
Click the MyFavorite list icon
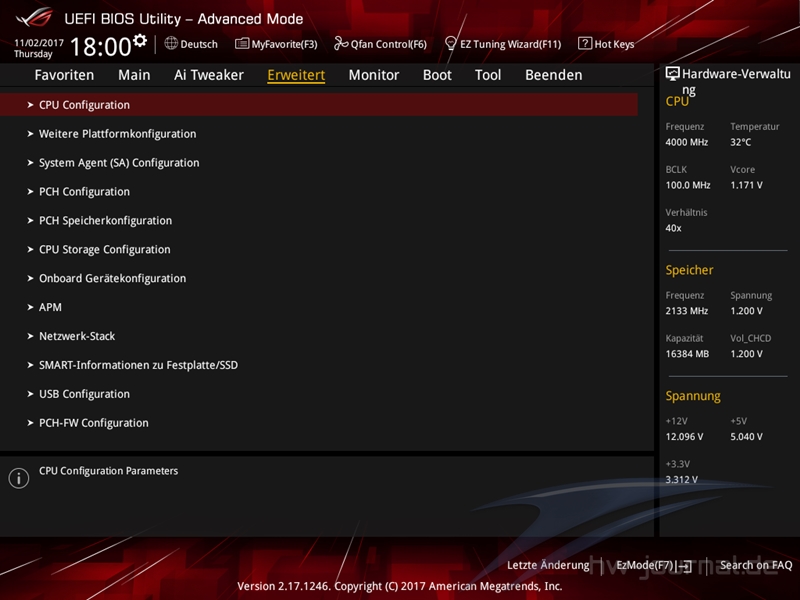point(242,43)
